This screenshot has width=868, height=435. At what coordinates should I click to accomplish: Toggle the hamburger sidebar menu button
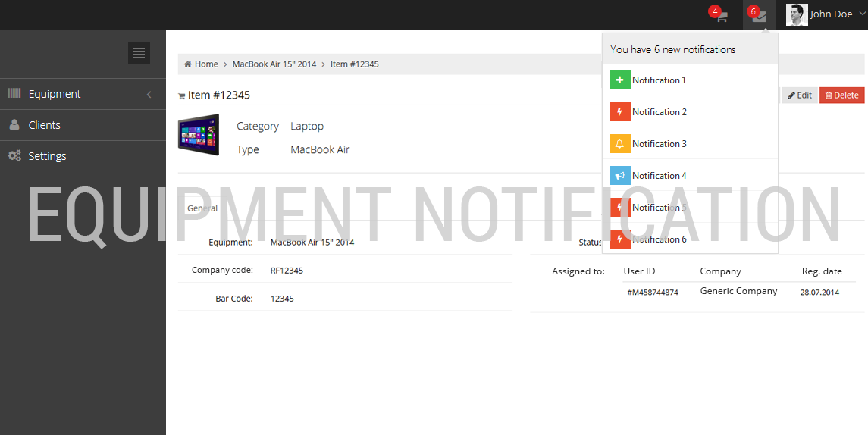(139, 52)
